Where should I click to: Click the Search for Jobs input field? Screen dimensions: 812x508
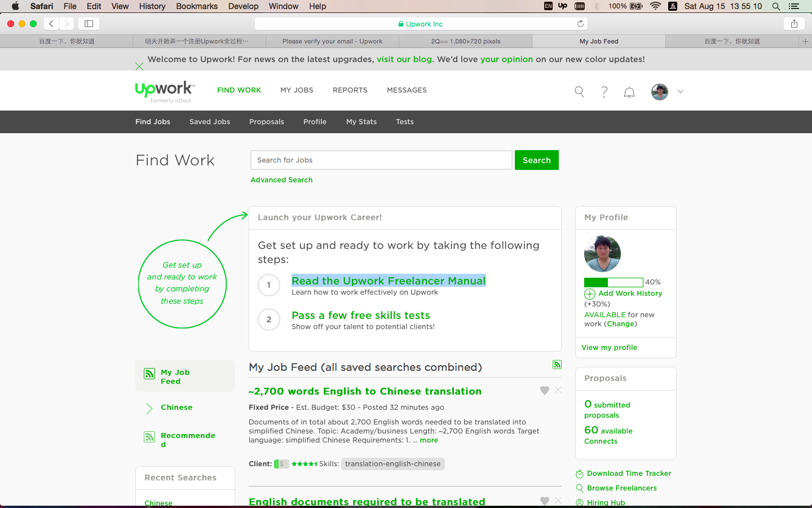381,160
